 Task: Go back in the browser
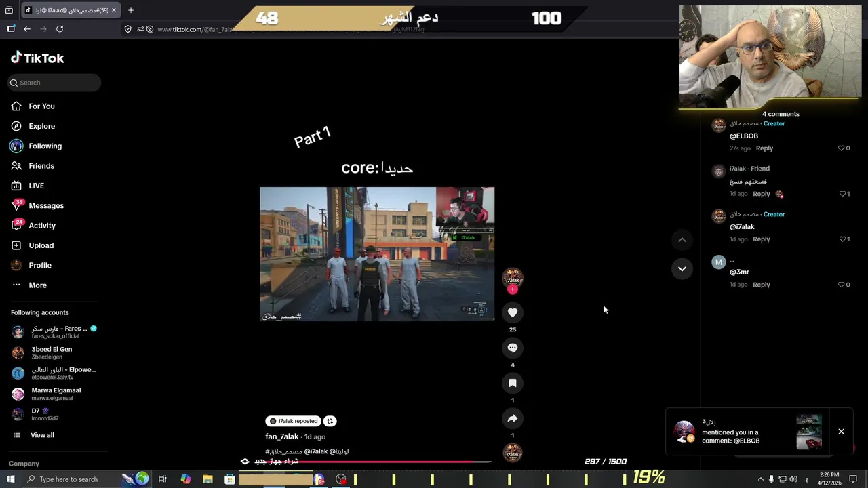[x=27, y=29]
